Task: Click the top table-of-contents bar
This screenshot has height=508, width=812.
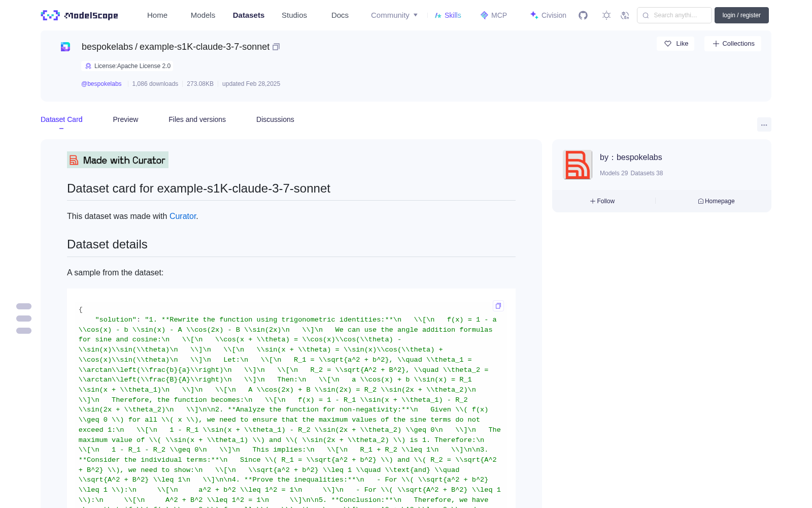Action: pyautogui.click(x=24, y=306)
